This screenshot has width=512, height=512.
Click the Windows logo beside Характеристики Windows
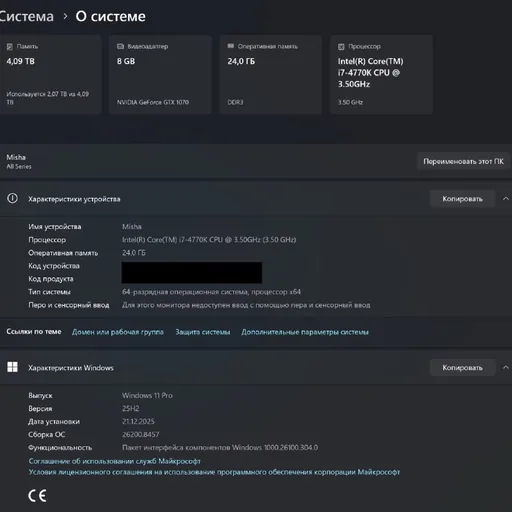point(13,367)
